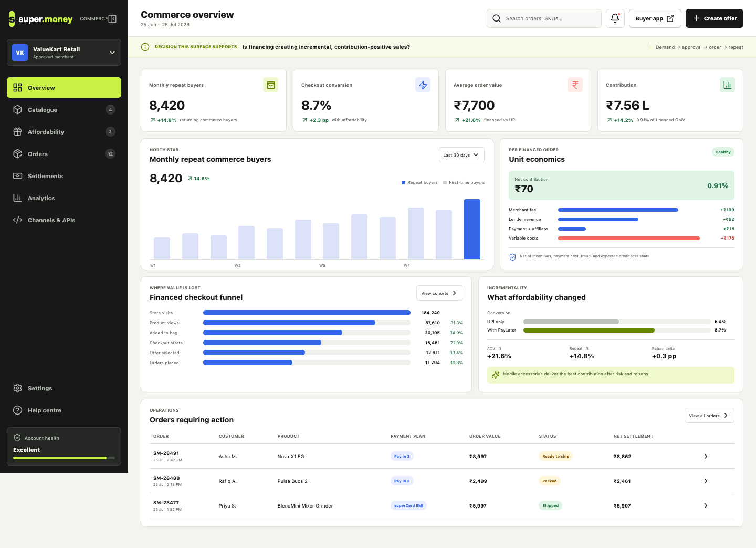This screenshot has height=548, width=756.
Task: Click View all orders
Action: coord(709,416)
